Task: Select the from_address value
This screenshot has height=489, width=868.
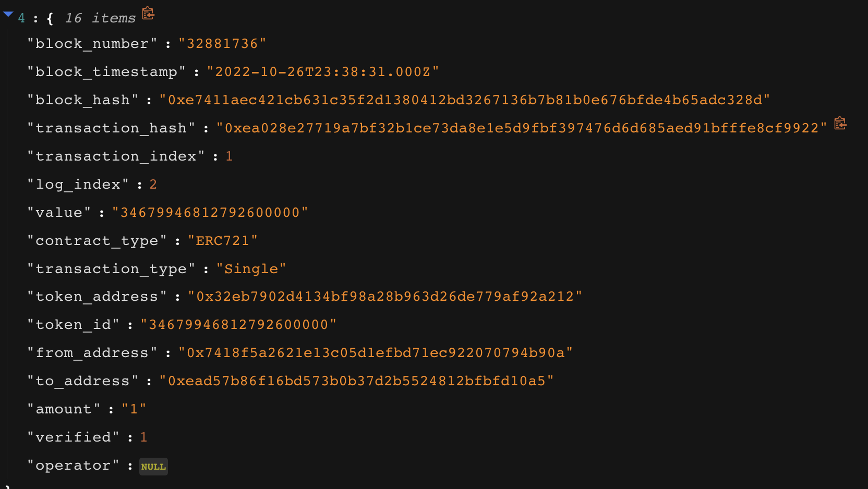Action: (376, 353)
